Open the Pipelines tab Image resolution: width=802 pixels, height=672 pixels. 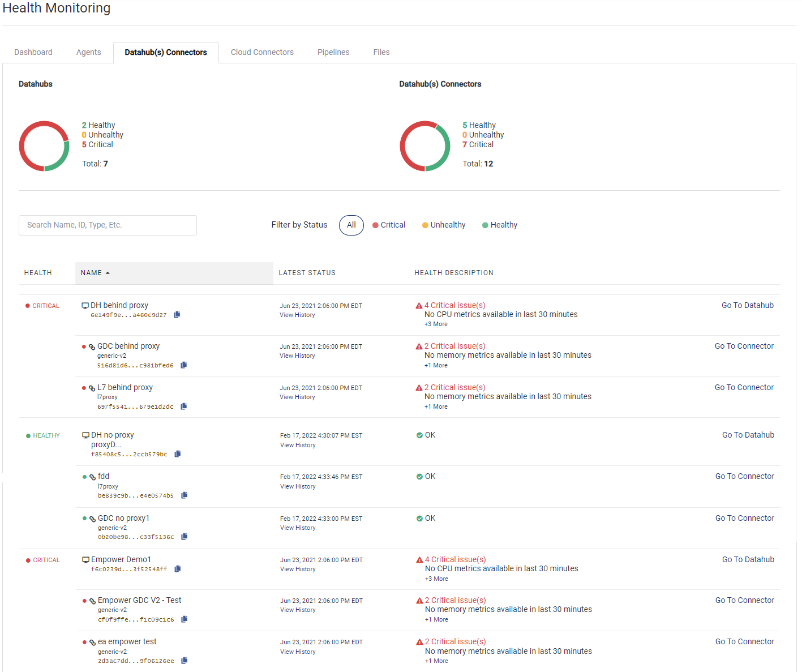click(x=333, y=52)
